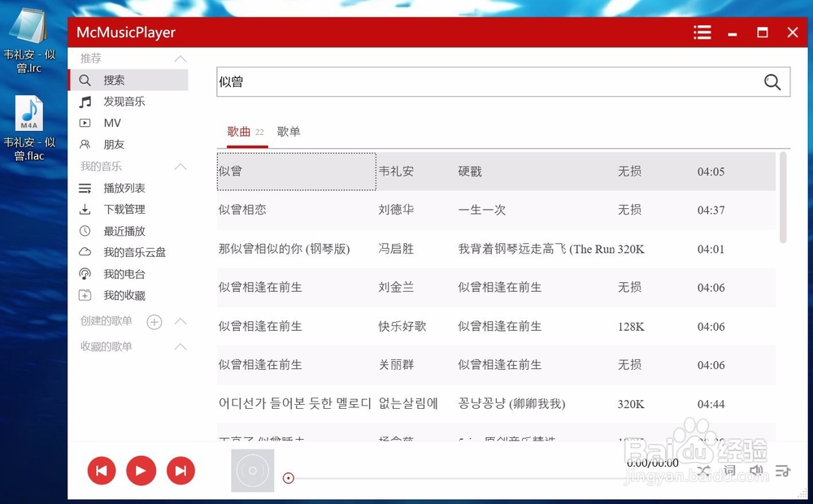
Task: Open the 搜索 search page in sidebar
Action: point(128,80)
